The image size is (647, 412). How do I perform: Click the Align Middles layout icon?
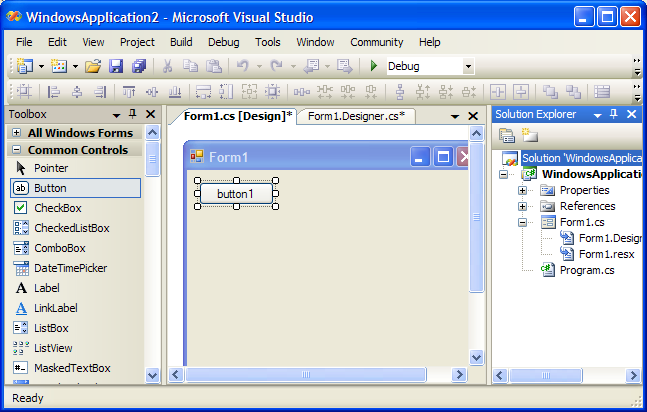point(152,92)
